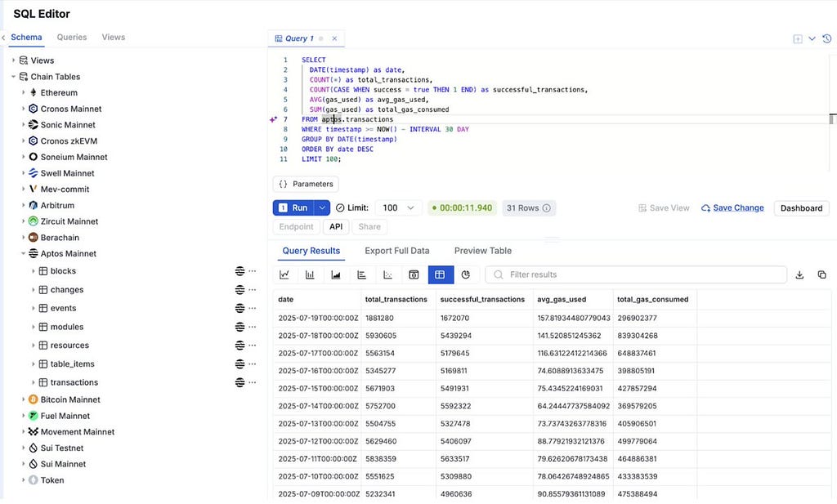Click the Save Change link
The image size is (837, 504).
click(x=732, y=208)
